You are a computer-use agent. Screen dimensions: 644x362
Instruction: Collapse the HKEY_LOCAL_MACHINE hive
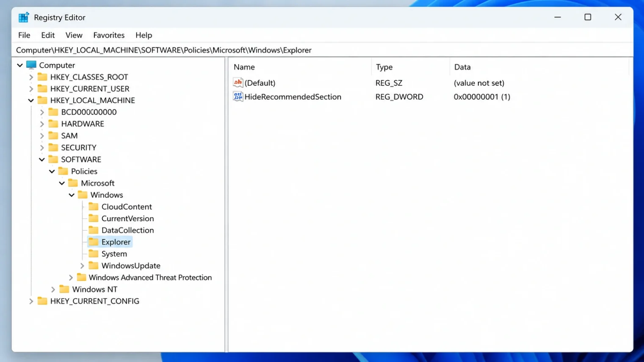(31, 101)
